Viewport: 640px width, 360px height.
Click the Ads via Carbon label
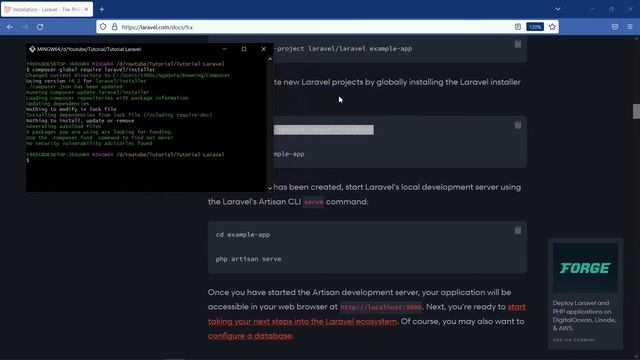tap(573, 340)
